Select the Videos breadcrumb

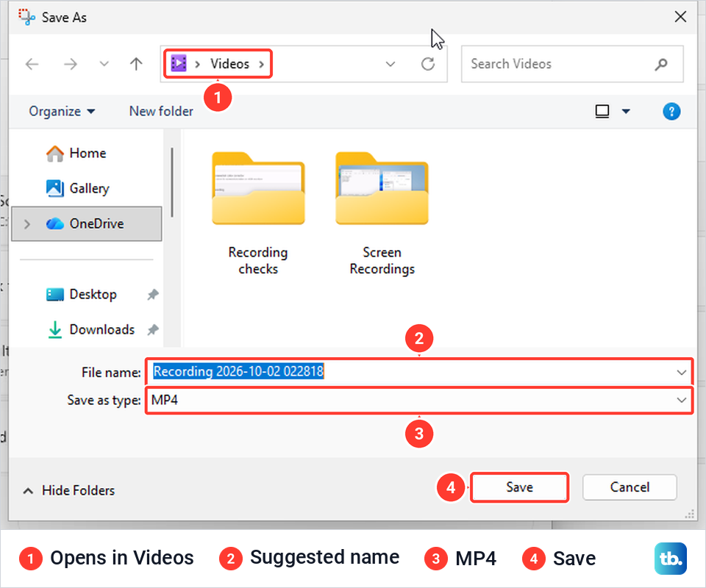tap(229, 64)
